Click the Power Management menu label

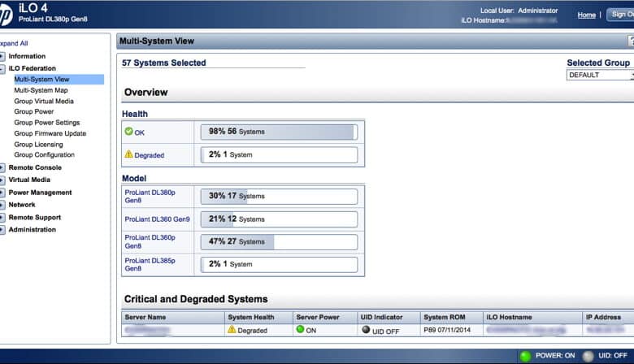tap(40, 193)
